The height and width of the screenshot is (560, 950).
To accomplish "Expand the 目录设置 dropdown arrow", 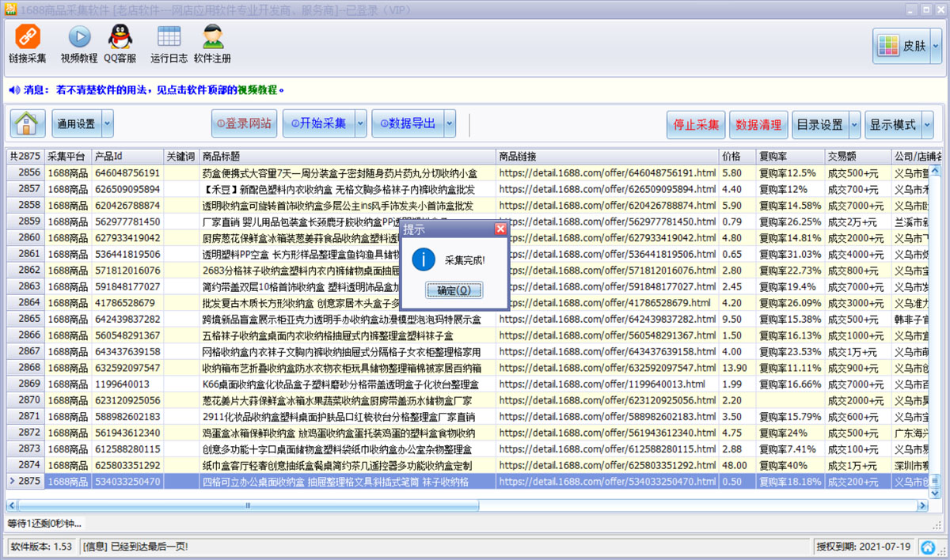I will pos(854,124).
